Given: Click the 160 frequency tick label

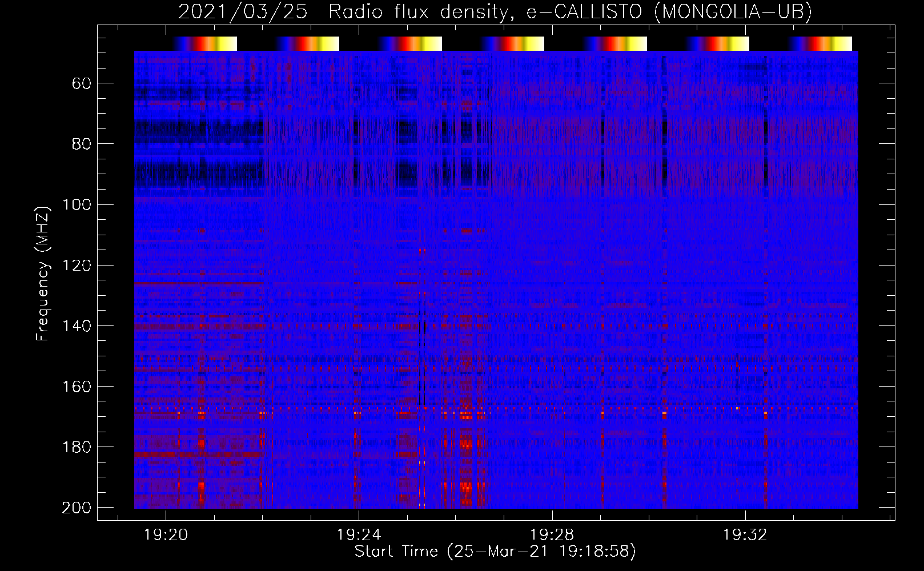Looking at the screenshot, I should pyautogui.click(x=77, y=387).
